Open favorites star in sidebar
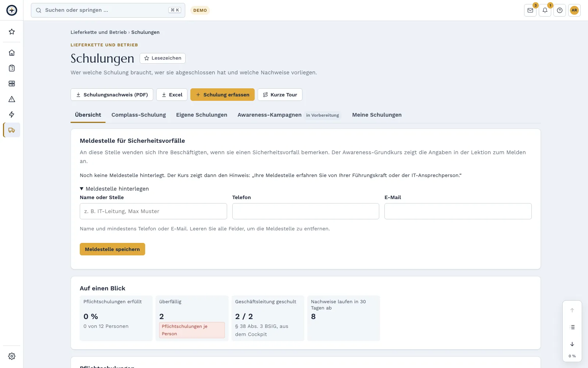 tap(12, 32)
